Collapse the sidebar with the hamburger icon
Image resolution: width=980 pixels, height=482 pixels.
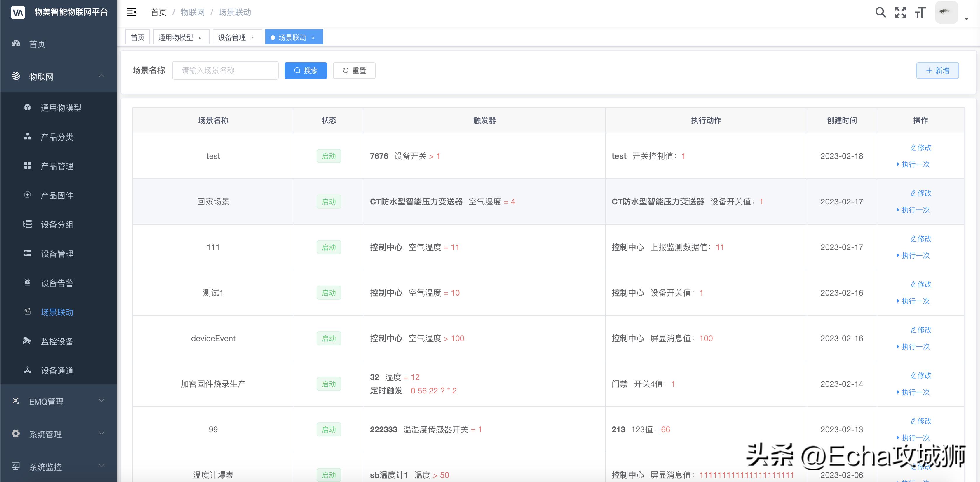(131, 12)
